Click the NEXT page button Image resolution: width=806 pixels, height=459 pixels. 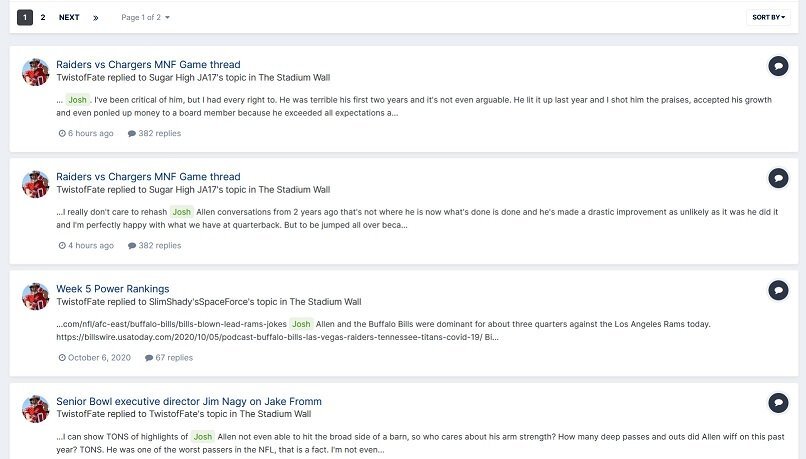click(x=69, y=17)
